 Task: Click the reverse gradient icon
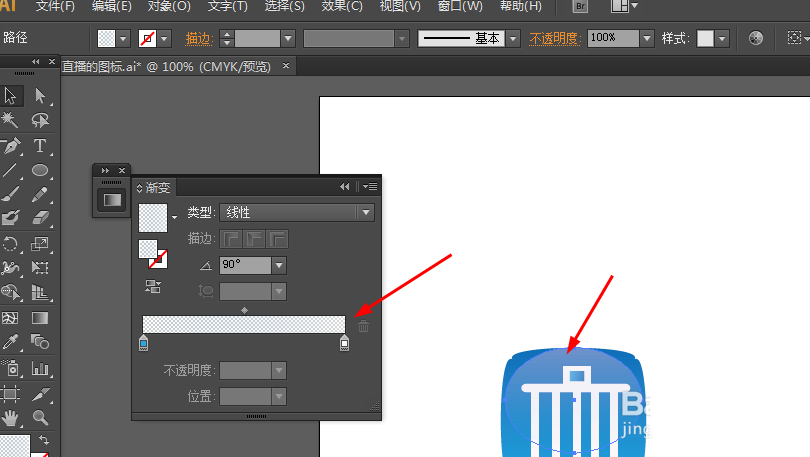(x=153, y=287)
